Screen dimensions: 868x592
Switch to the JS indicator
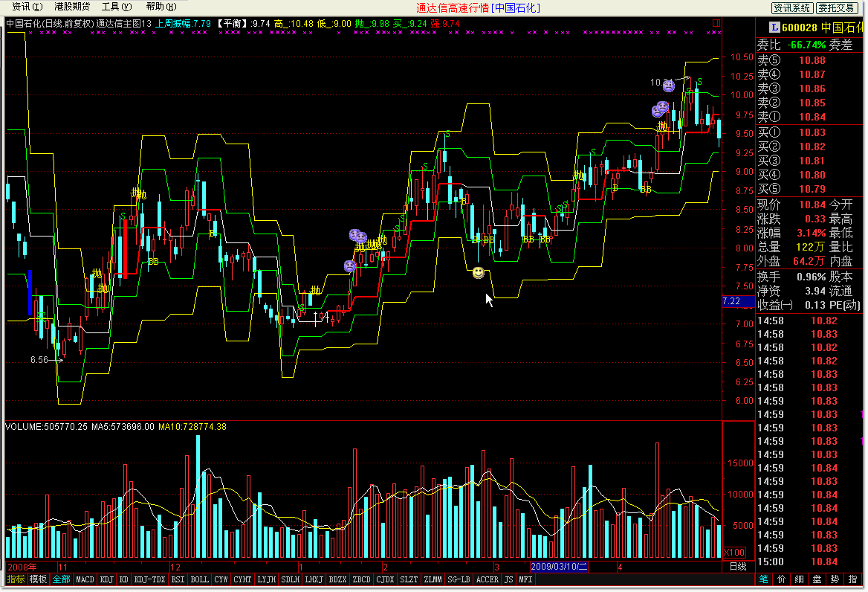[x=509, y=579]
